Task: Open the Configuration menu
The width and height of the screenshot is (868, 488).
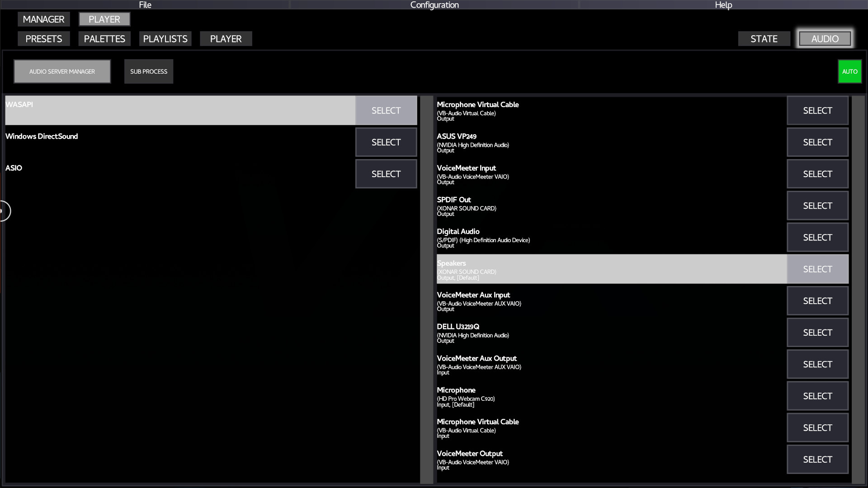Action: [434, 5]
